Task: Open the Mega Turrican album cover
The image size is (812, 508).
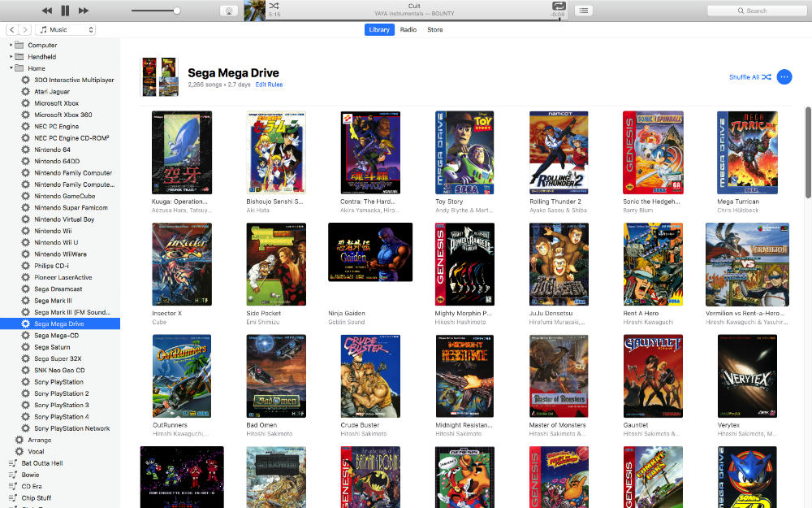Action: coord(747,153)
